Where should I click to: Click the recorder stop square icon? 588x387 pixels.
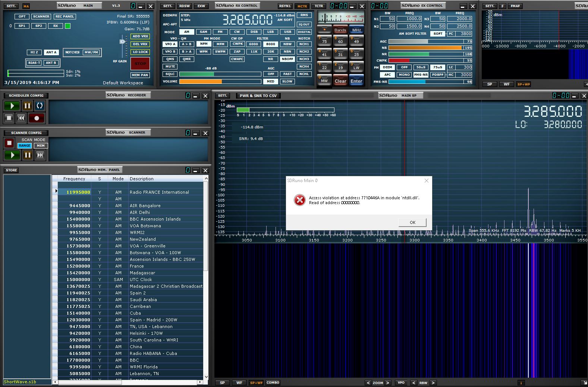9,118
